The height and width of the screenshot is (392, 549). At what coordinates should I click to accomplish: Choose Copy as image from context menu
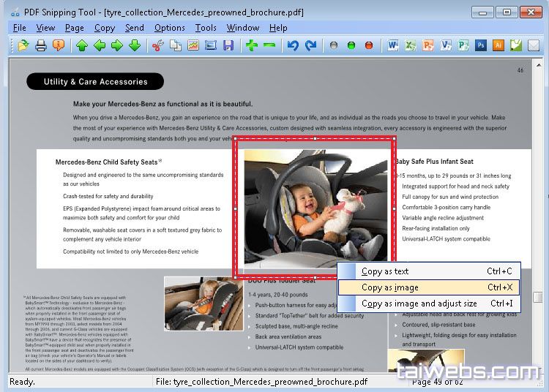(x=429, y=287)
